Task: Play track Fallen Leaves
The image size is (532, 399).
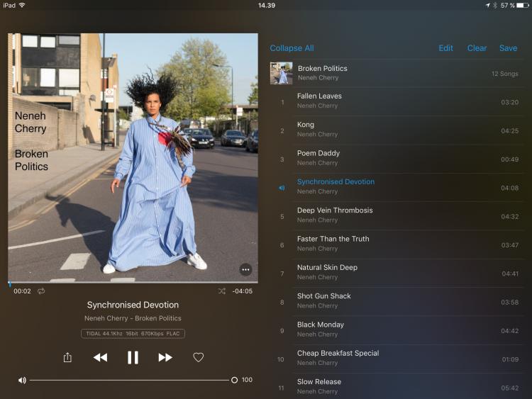Action: 397,101
